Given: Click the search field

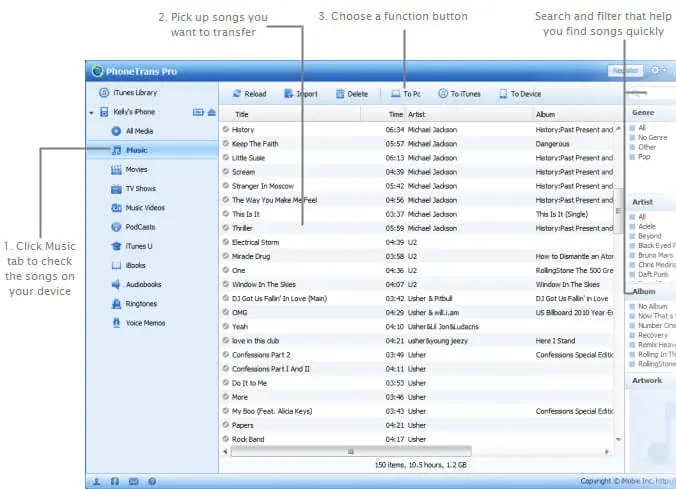Looking at the screenshot, I should pyautogui.click(x=651, y=92).
